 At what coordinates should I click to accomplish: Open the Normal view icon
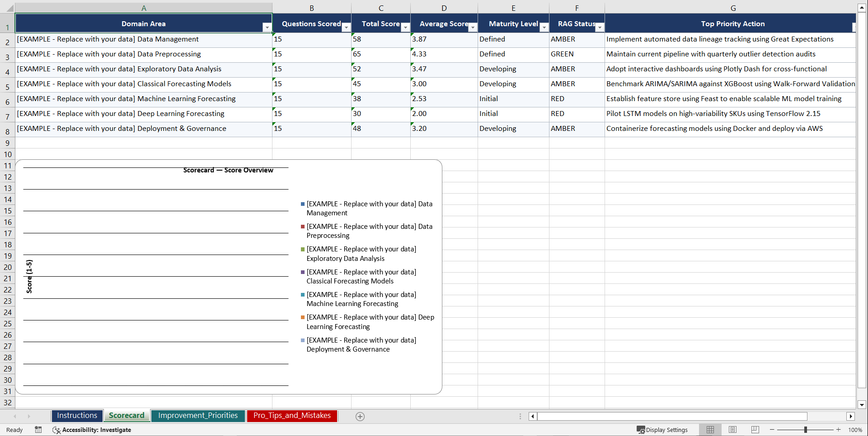tap(710, 430)
